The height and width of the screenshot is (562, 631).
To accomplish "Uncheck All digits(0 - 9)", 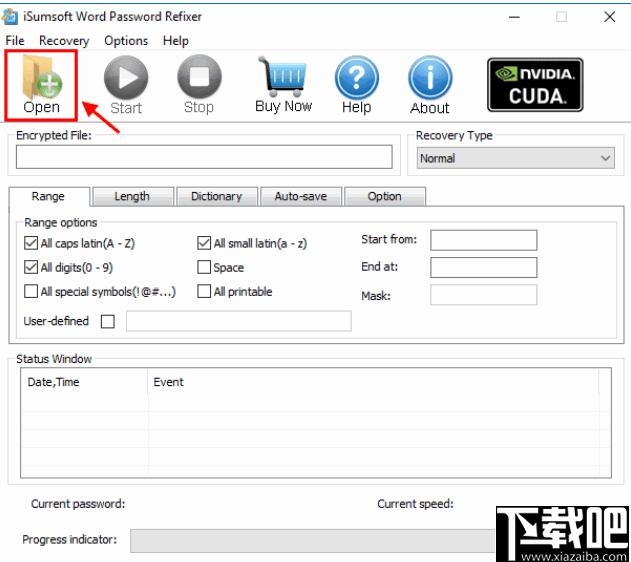I will (x=31, y=267).
